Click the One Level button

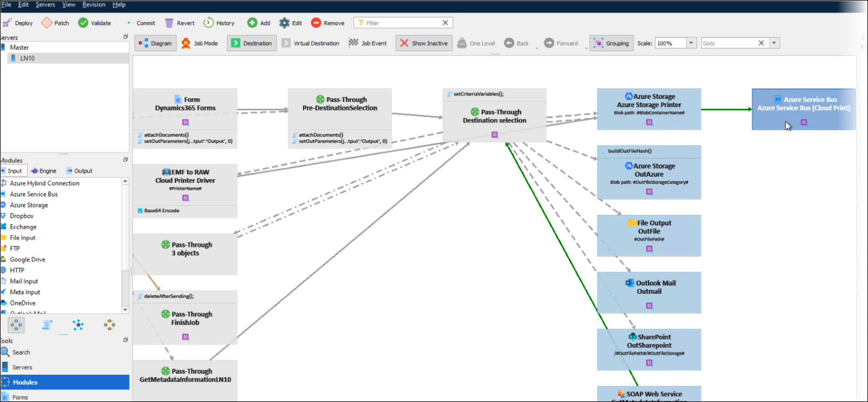pos(476,43)
